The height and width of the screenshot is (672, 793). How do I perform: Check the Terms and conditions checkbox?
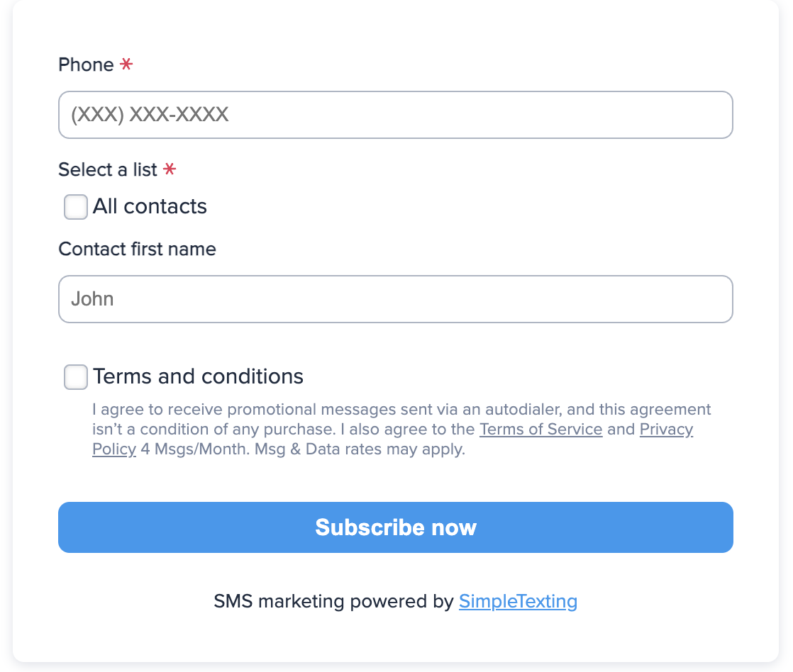(75, 377)
